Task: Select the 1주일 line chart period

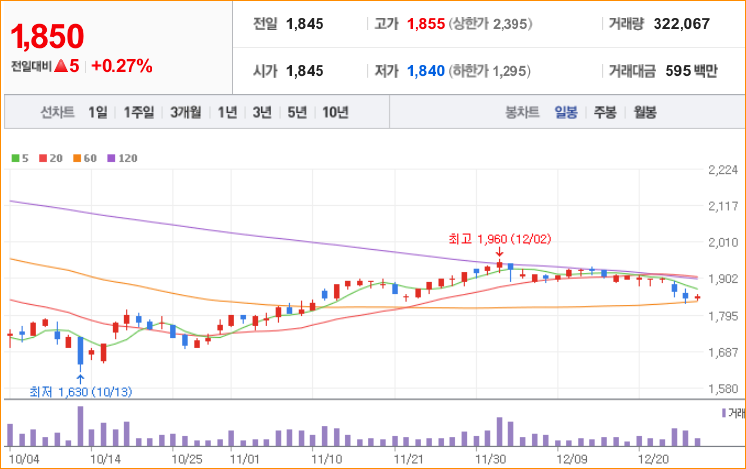Action: pos(139,112)
